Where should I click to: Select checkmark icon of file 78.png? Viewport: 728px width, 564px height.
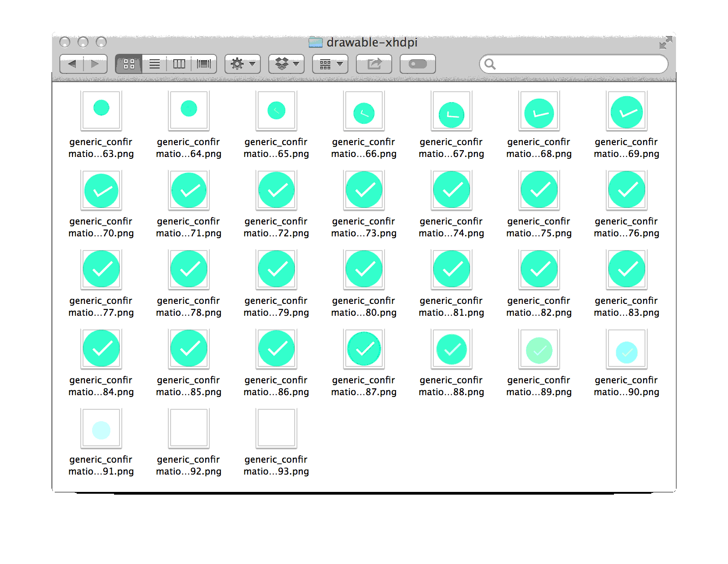pos(189,270)
